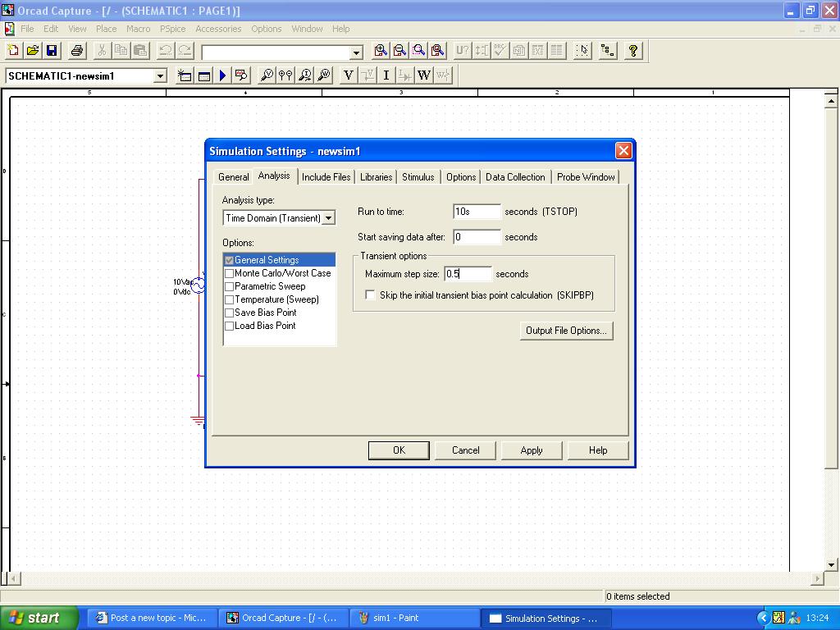Viewport: 840px width, 630px height.
Task: Click the project manager hierarchy icon
Action: [608, 50]
